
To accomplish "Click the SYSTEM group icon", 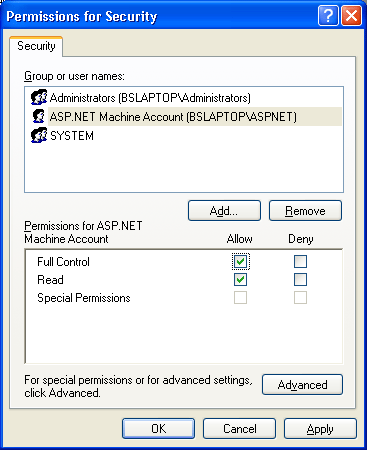I will 39,135.
